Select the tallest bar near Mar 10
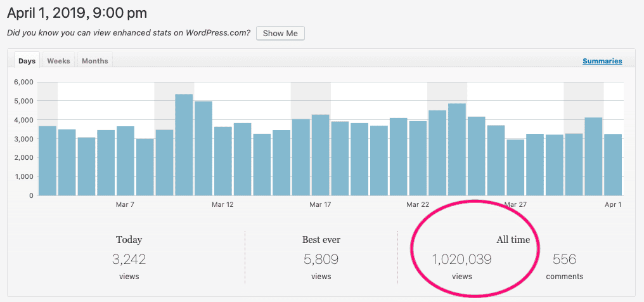Viewport: 644px width, 302px height. click(x=184, y=145)
